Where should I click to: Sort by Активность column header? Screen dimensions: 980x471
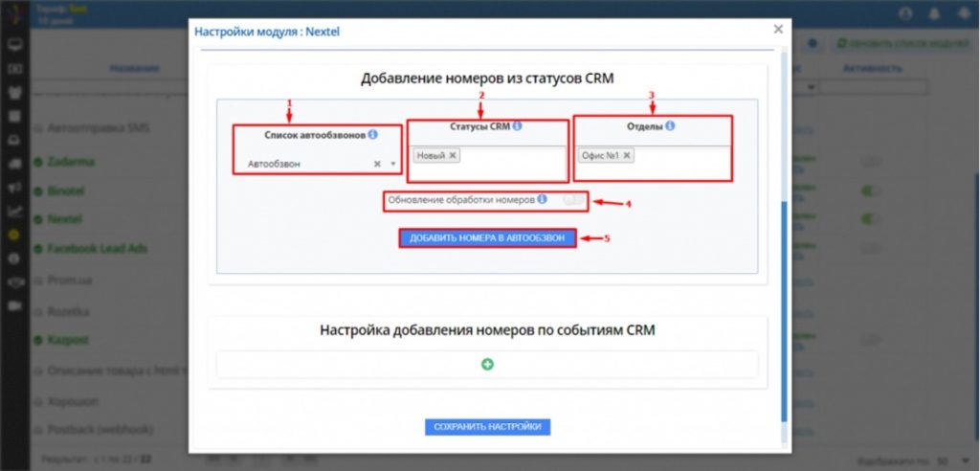click(x=872, y=68)
